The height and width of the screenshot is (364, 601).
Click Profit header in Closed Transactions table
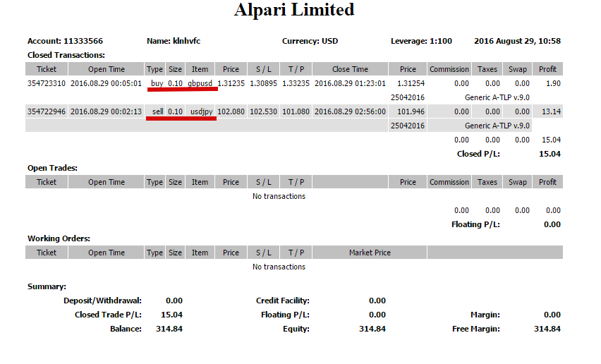[x=547, y=69]
